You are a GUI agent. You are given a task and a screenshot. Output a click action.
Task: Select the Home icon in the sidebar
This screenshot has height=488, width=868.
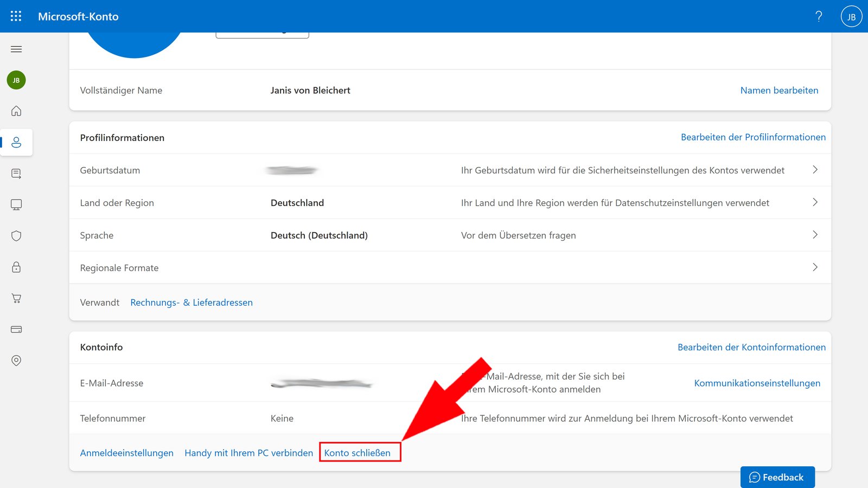[16, 111]
